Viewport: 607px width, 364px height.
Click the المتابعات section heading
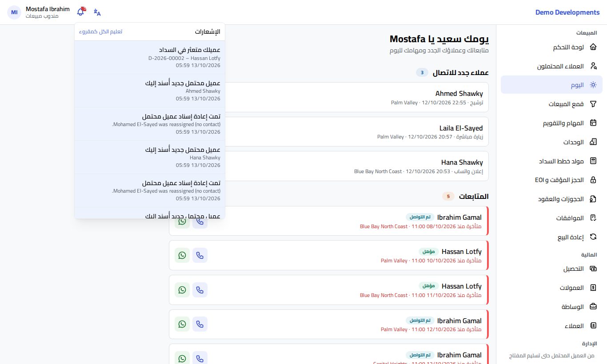click(474, 196)
